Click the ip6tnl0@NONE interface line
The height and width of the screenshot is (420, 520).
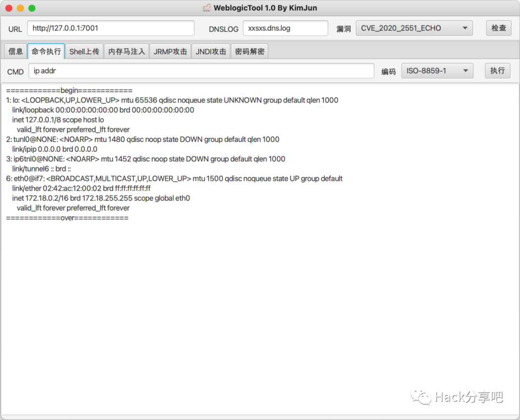(x=145, y=159)
